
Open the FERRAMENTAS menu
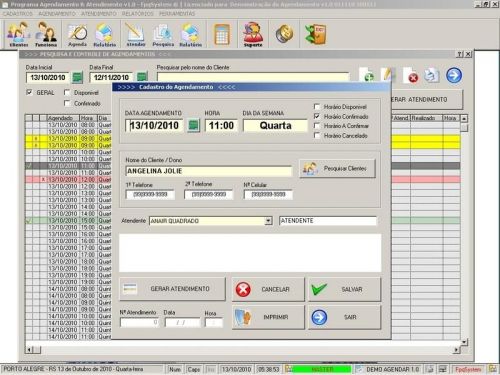[177, 14]
